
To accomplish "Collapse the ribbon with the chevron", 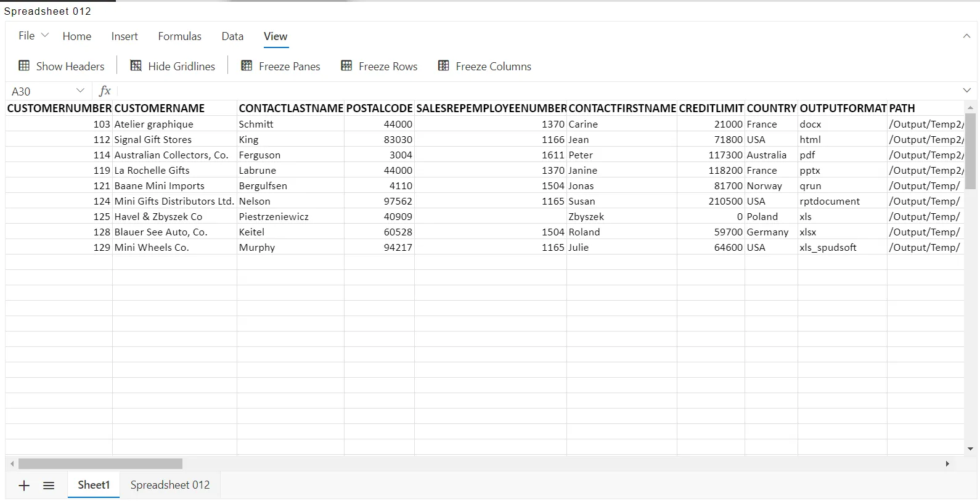I will [966, 36].
